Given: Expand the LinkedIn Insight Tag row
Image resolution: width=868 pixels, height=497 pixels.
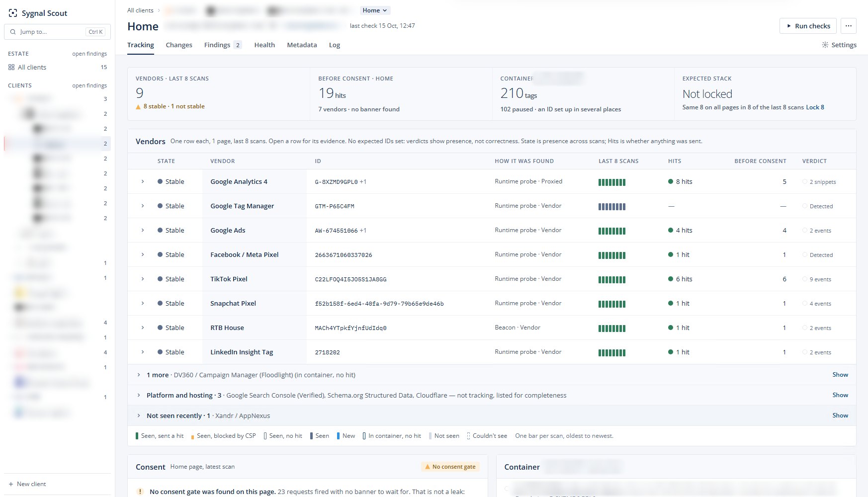Looking at the screenshot, I should 143,352.
